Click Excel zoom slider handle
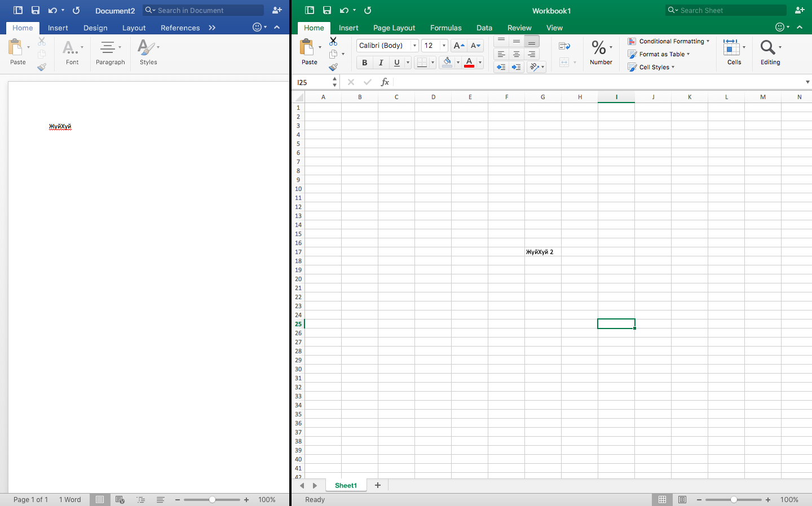This screenshot has width=812, height=506. (x=734, y=500)
